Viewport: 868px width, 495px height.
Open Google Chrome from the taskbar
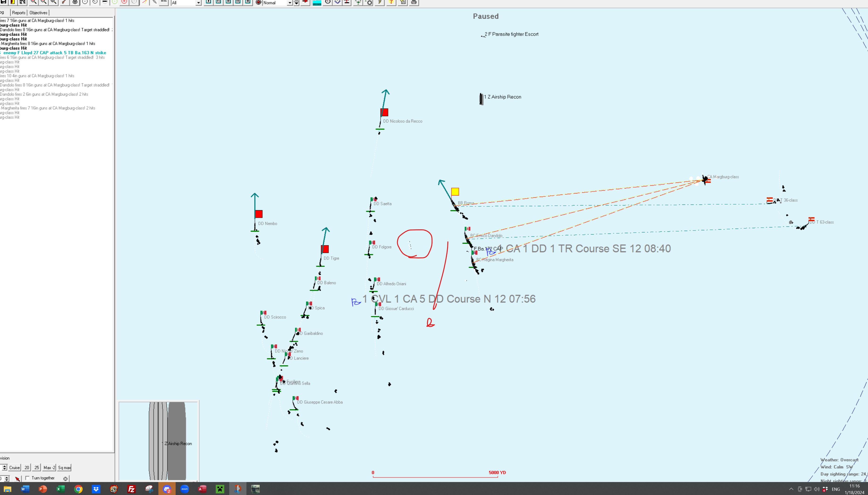click(x=78, y=489)
